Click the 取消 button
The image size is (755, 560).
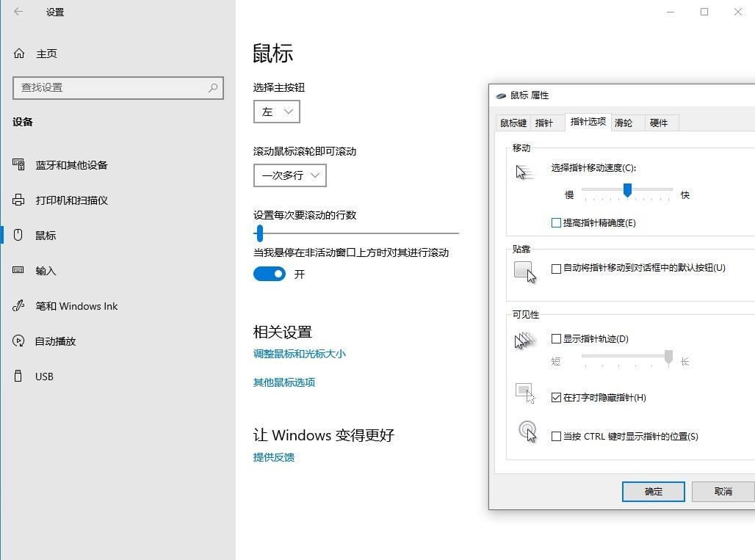coord(723,492)
